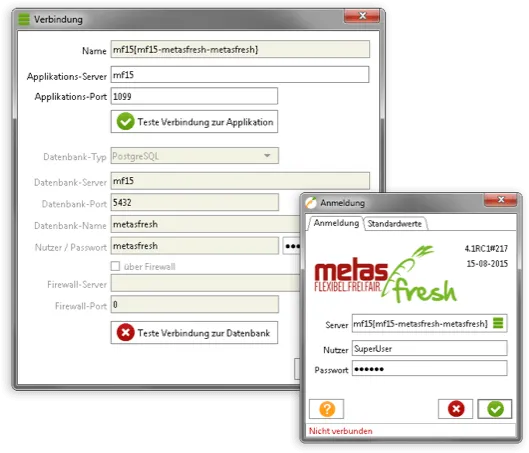
Task: Click the 'Nutzer / Passwort' label
Action: 71,247
